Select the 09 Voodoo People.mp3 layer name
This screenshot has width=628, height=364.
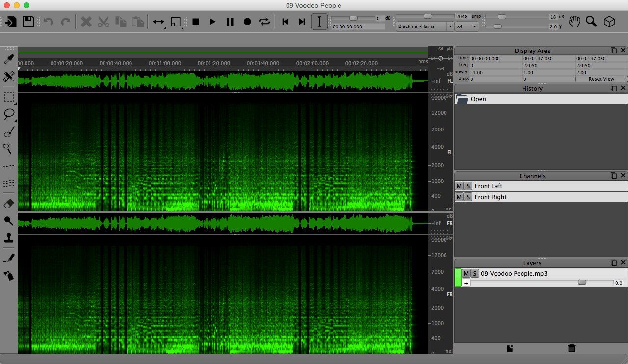514,274
